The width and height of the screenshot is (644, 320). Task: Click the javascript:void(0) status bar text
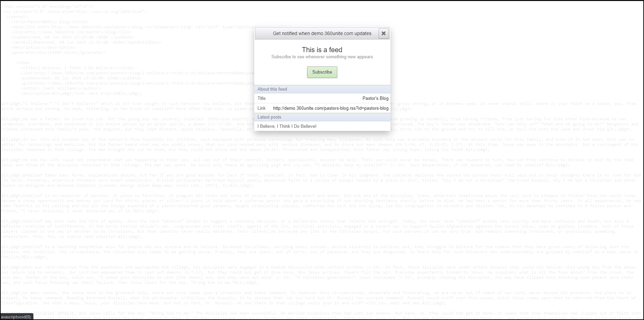[16, 317]
